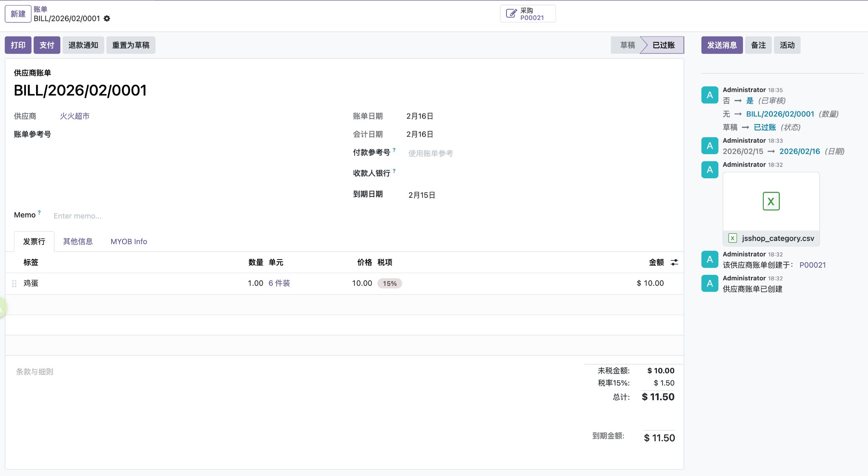Click the 到期日期 value 2月15日
The image size is (868, 476).
click(x=422, y=195)
